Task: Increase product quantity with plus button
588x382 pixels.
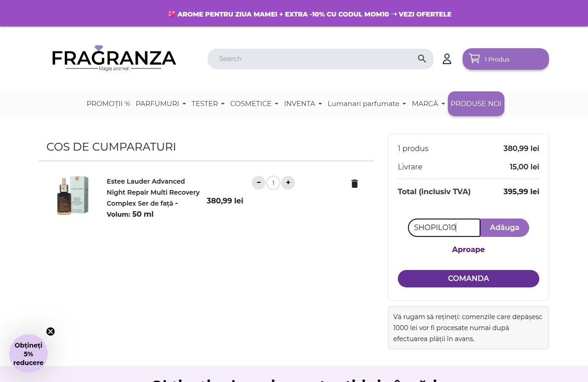Action: [288, 183]
